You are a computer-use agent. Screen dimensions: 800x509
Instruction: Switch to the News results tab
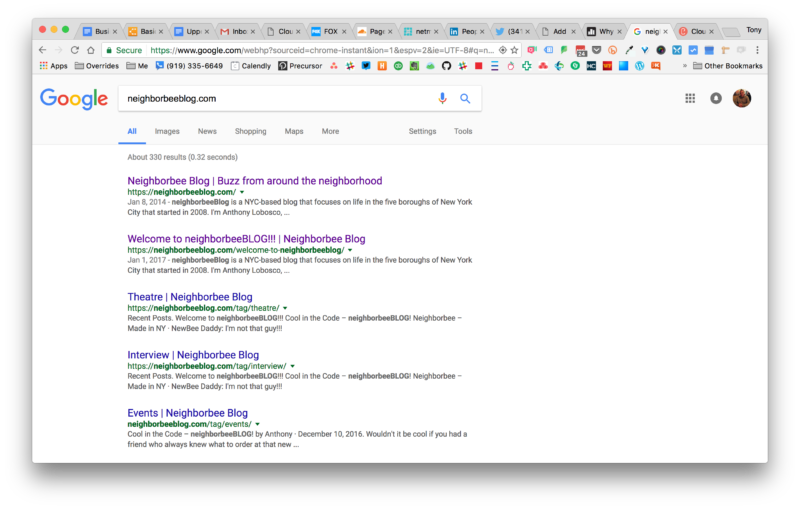[207, 131]
